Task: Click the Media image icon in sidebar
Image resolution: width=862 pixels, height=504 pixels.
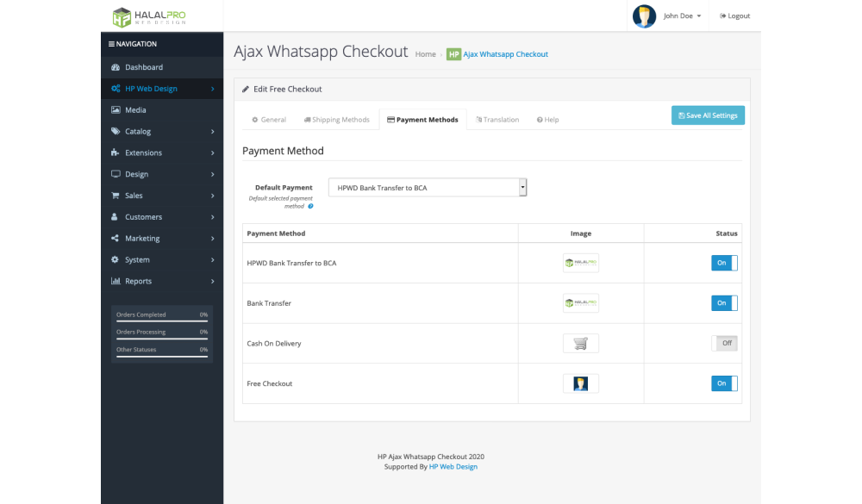Action: coord(116,110)
